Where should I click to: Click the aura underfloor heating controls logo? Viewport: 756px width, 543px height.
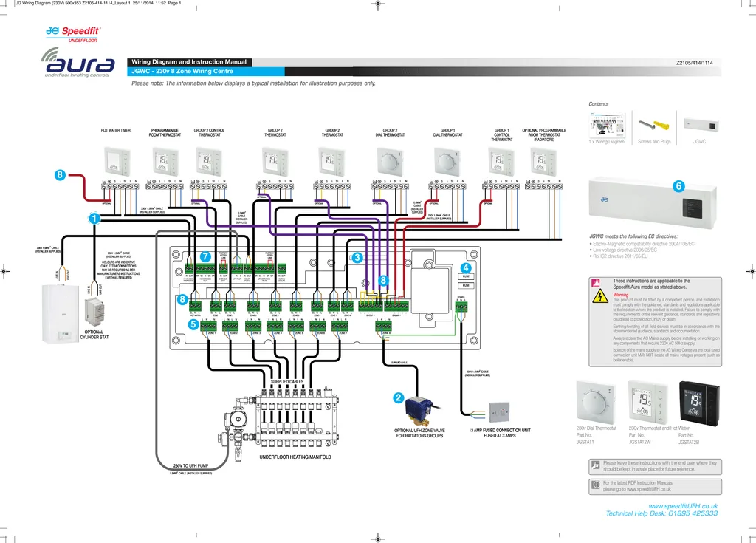pyautogui.click(x=78, y=63)
